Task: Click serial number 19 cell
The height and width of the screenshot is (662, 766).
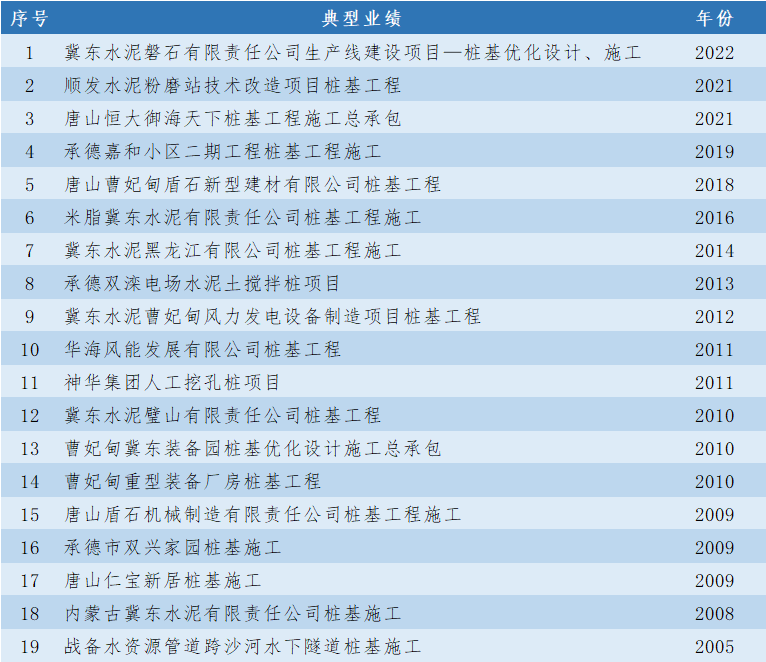Action: [x=29, y=646]
